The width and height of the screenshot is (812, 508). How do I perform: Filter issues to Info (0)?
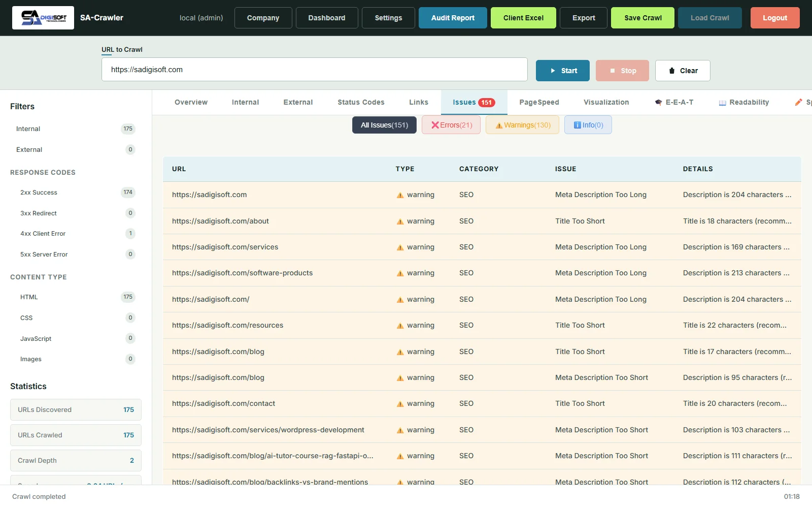tap(588, 125)
